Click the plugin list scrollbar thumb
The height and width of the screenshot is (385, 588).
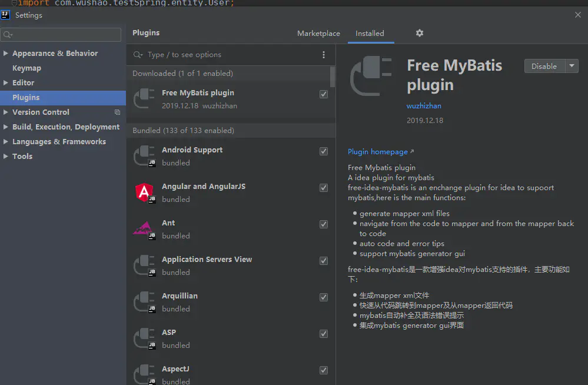[x=332, y=77]
